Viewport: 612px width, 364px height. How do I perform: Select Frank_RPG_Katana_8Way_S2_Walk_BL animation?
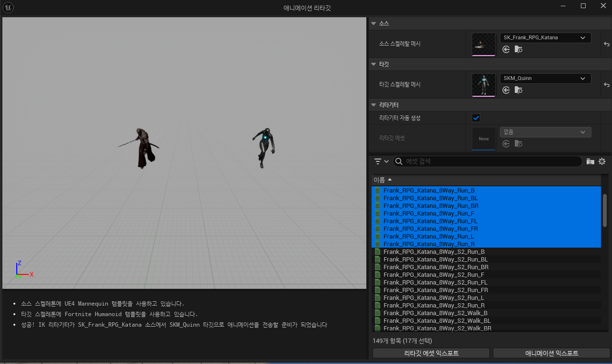pos(486,320)
